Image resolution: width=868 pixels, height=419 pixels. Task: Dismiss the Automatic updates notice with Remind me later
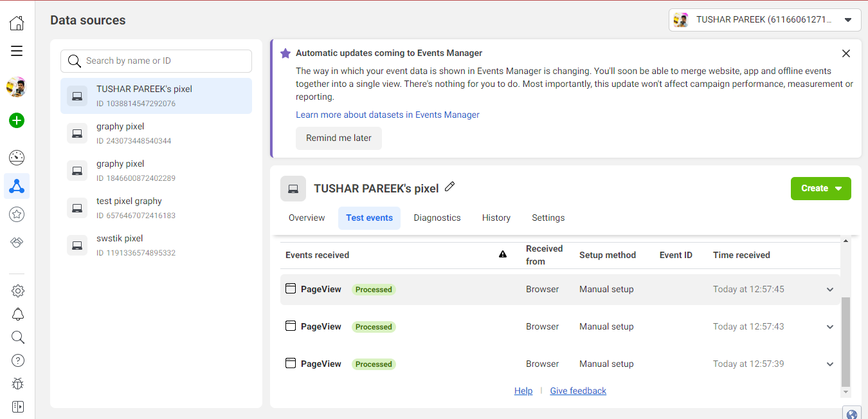coord(339,138)
